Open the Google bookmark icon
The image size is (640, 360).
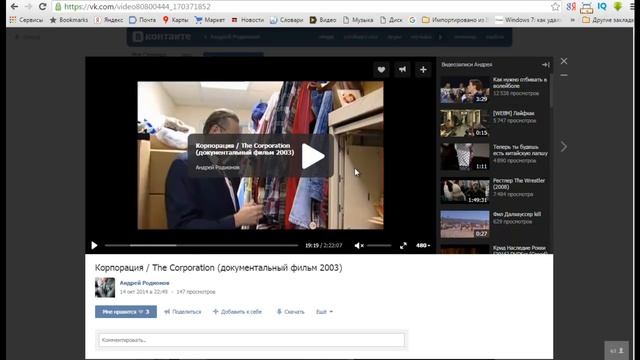coord(412,20)
